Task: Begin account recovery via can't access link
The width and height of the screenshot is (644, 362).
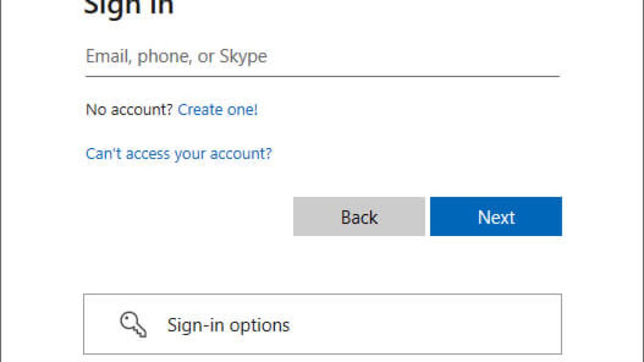Action: [179, 154]
